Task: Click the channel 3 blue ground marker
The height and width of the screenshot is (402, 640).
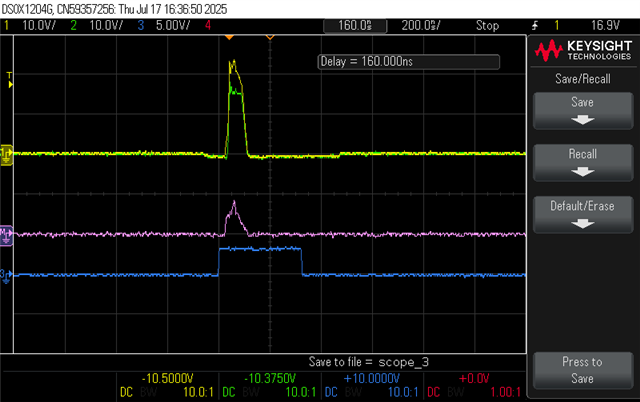Action: [x=6, y=276]
